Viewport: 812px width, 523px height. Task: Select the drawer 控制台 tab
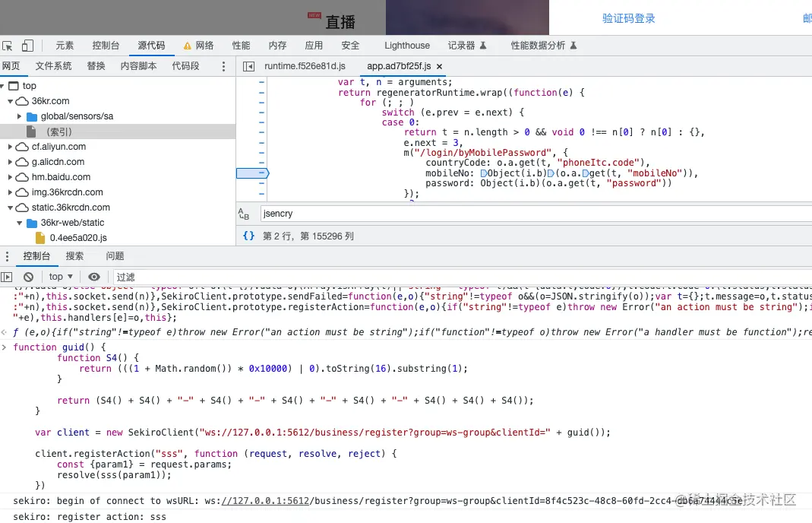tap(36, 256)
